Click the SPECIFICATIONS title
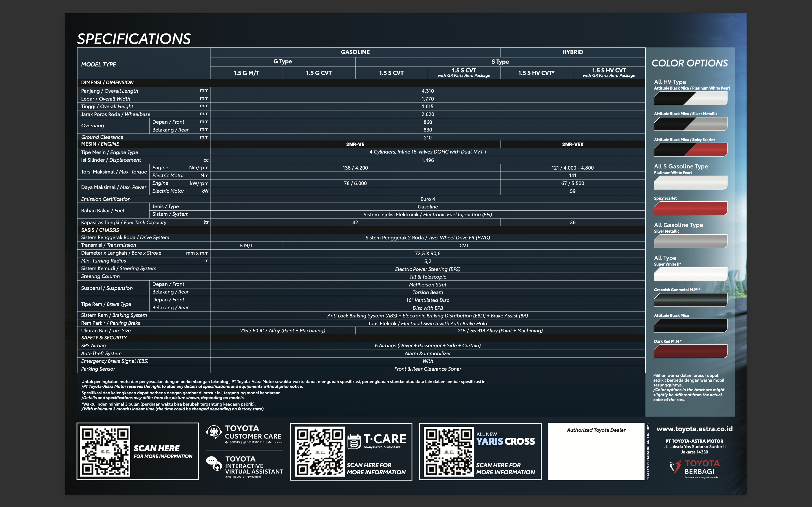This screenshot has width=812, height=507. click(134, 39)
